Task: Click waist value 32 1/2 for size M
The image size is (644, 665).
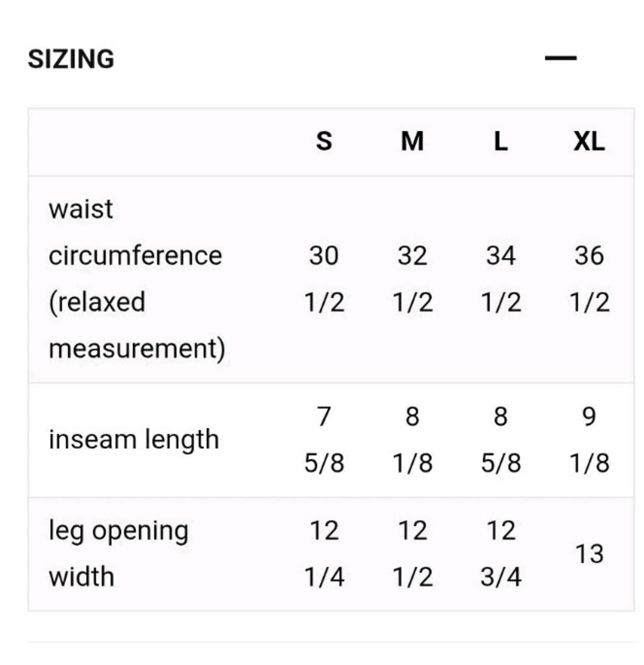Action: (412, 279)
